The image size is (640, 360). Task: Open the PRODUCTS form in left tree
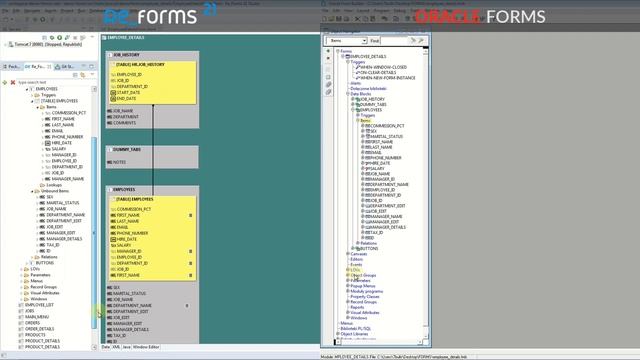point(35,335)
